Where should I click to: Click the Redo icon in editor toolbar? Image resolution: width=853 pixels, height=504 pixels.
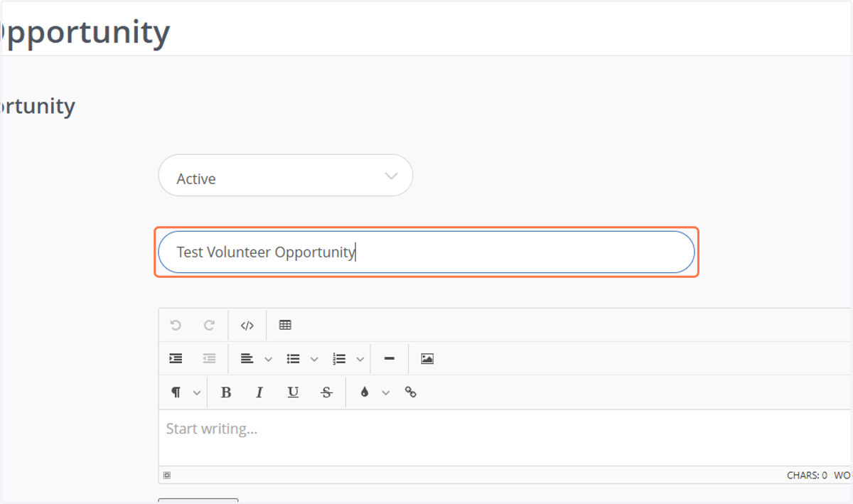click(209, 326)
